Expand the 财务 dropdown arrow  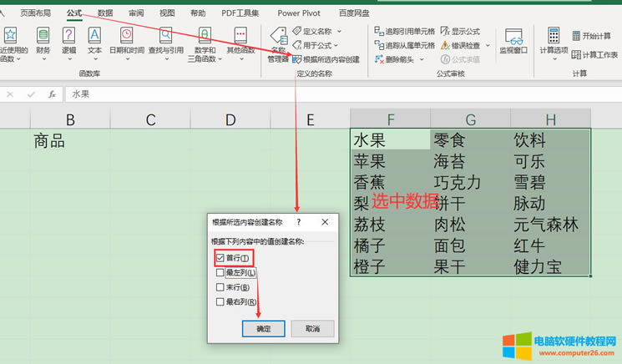tap(43, 59)
